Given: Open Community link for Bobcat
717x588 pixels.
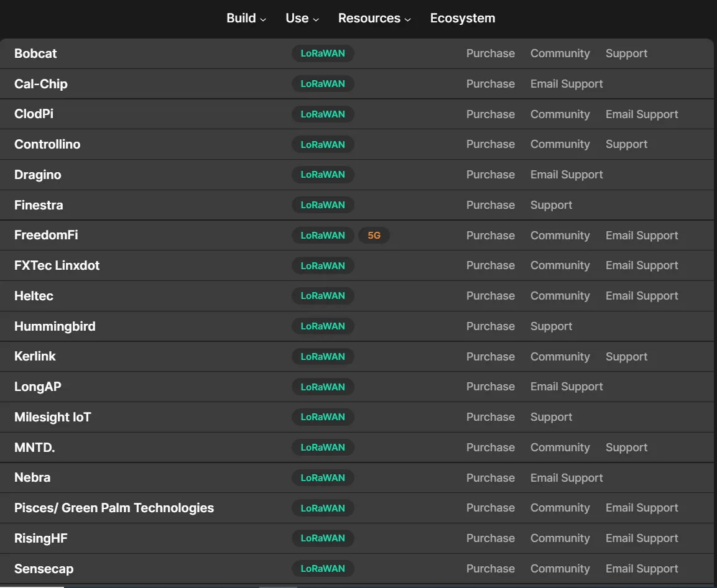Looking at the screenshot, I should click(x=560, y=53).
